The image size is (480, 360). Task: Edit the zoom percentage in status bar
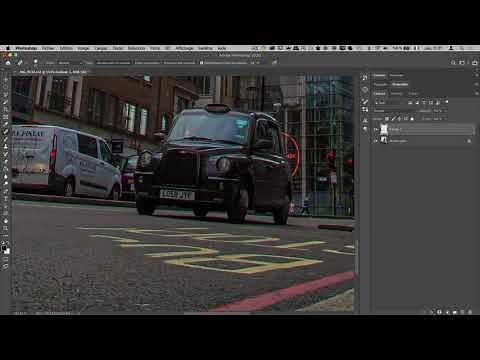(20, 313)
